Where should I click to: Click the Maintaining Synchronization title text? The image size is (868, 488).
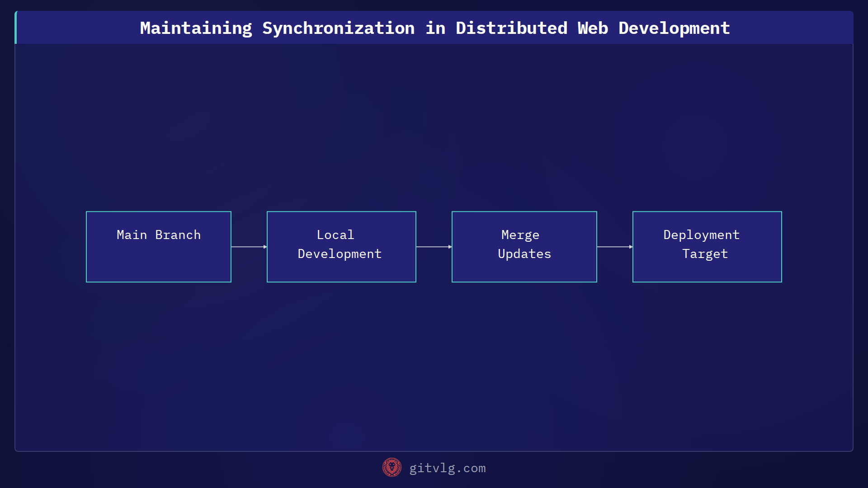[x=434, y=28]
